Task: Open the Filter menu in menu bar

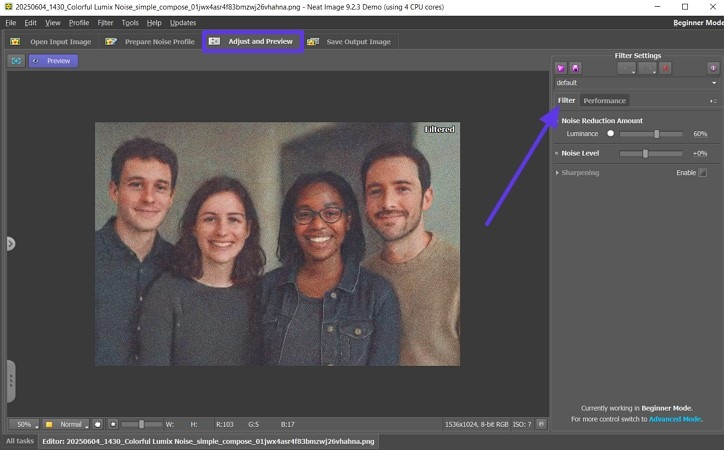Action: [105, 23]
